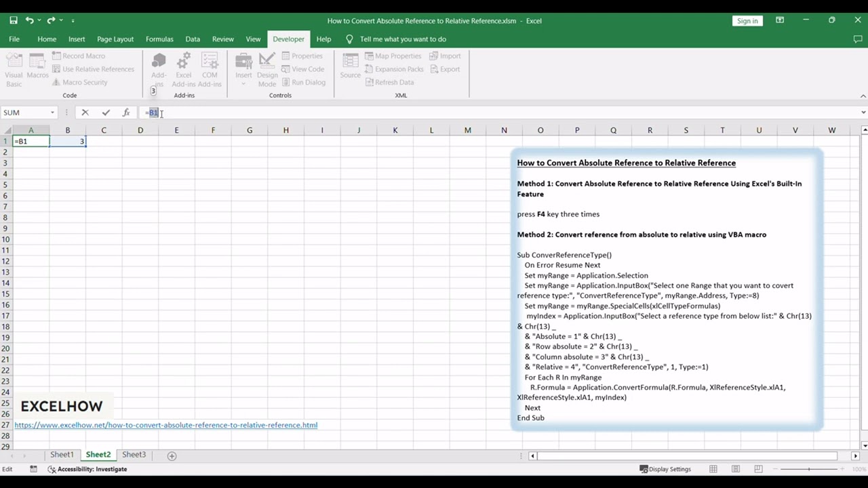The image size is (868, 488).
Task: Select the Sheet3 worksheet tab
Action: [x=134, y=455]
